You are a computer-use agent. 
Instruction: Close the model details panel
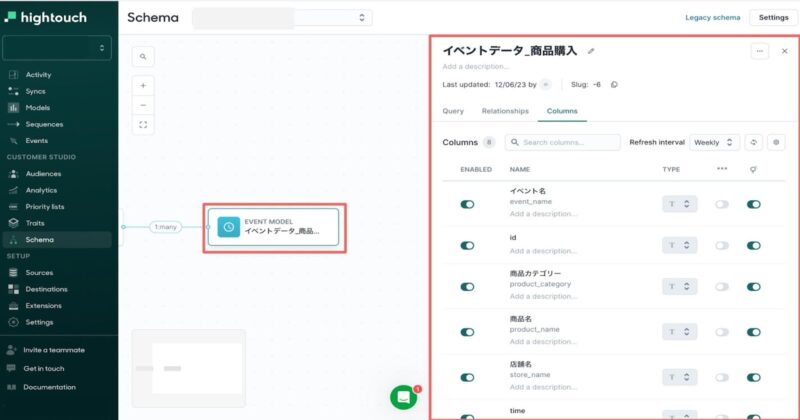pos(784,51)
